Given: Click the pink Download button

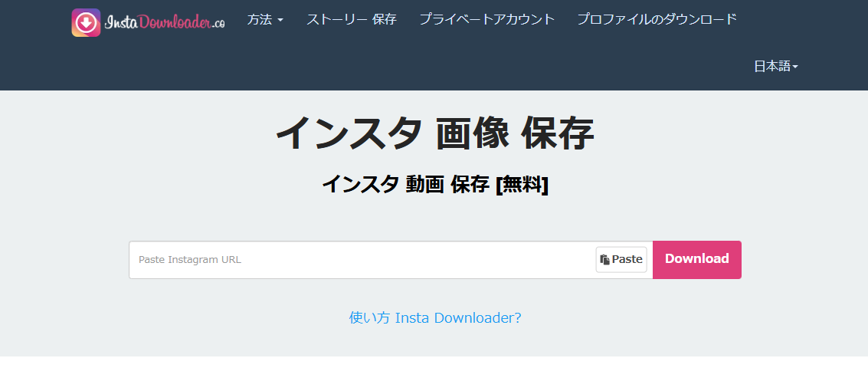Looking at the screenshot, I should click(697, 259).
